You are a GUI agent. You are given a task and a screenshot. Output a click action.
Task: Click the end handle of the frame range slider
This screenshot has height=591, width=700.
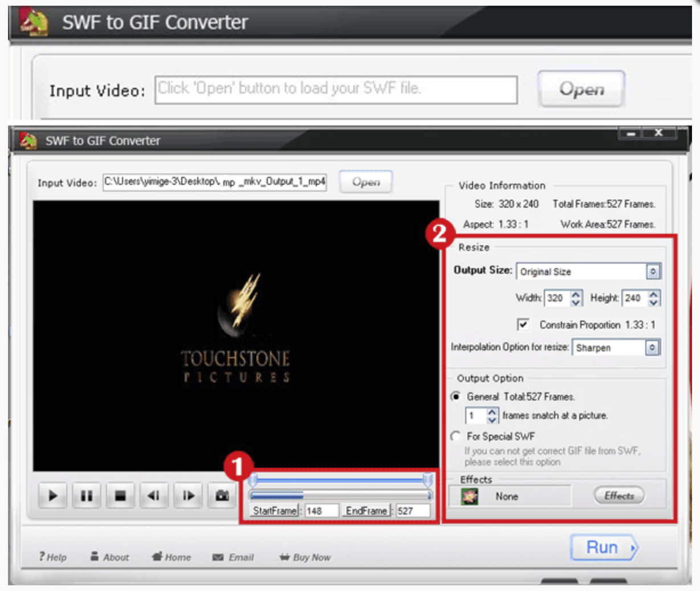[x=428, y=480]
